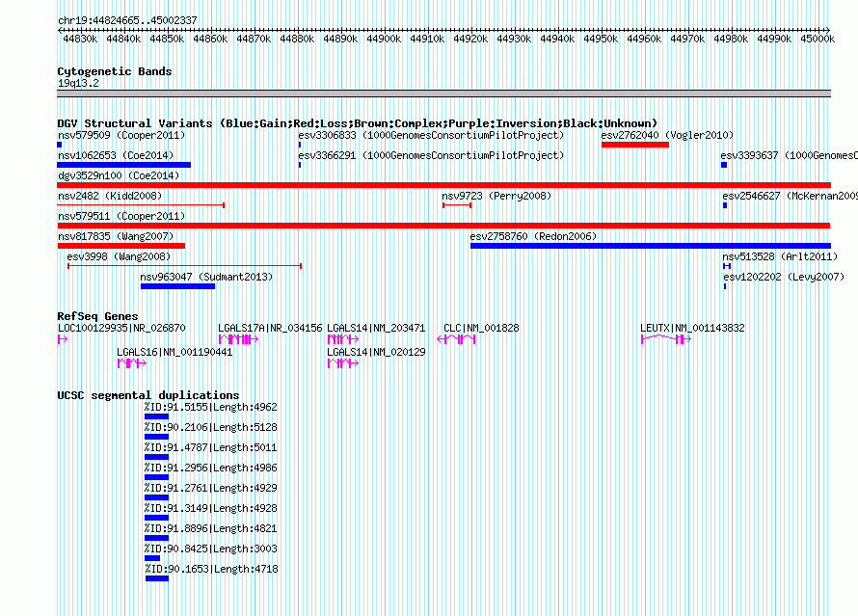Click the 44900k ruler tick label
This screenshot has height=616, width=858.
384,39
